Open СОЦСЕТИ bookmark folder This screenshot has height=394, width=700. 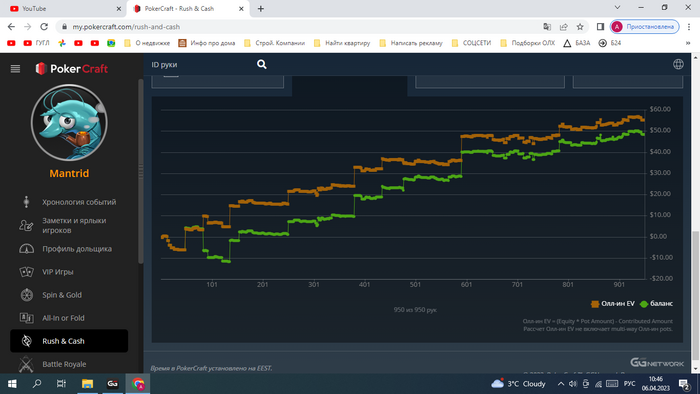coord(471,43)
